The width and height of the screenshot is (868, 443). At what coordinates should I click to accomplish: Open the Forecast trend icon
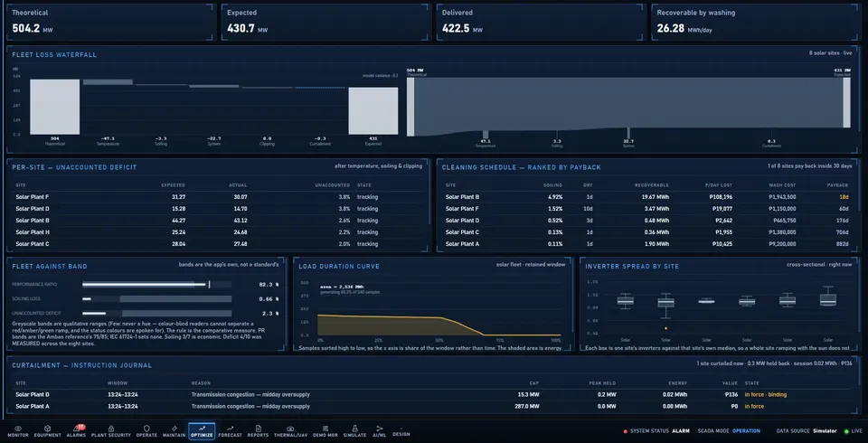click(x=231, y=428)
